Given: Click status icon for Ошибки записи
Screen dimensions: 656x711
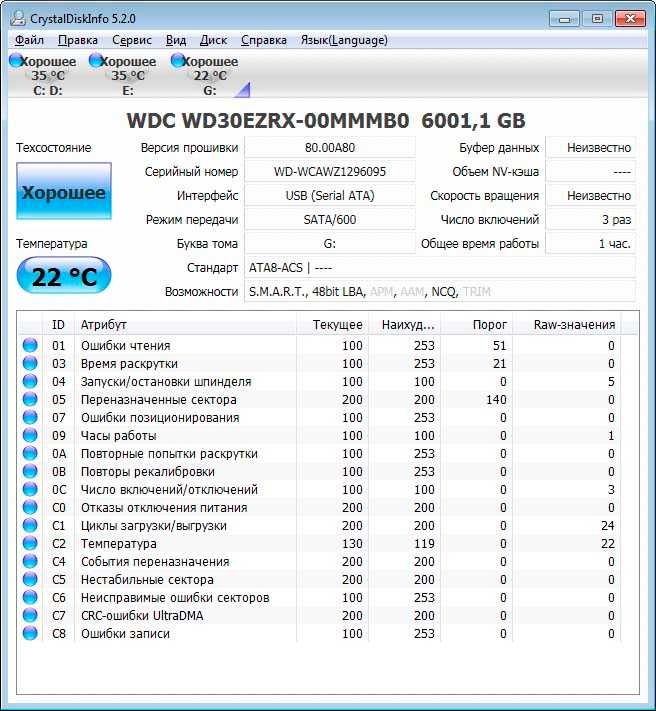Looking at the screenshot, I should 30,633.
